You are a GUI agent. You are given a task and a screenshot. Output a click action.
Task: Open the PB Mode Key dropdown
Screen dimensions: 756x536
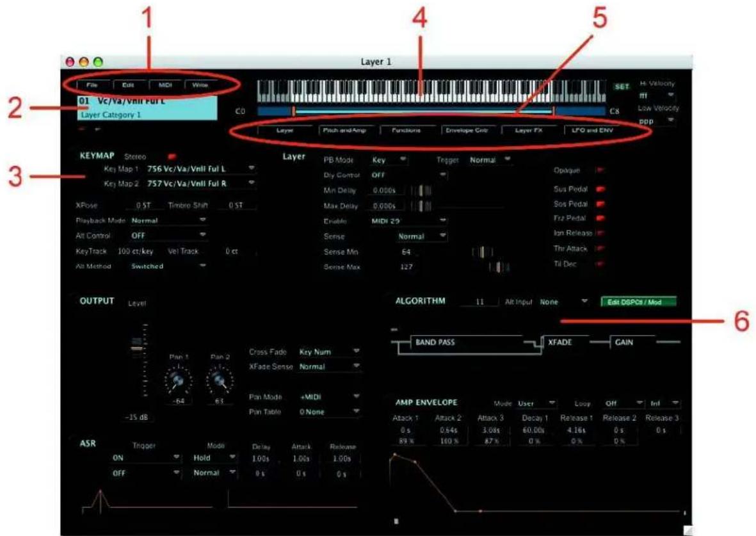point(389,159)
